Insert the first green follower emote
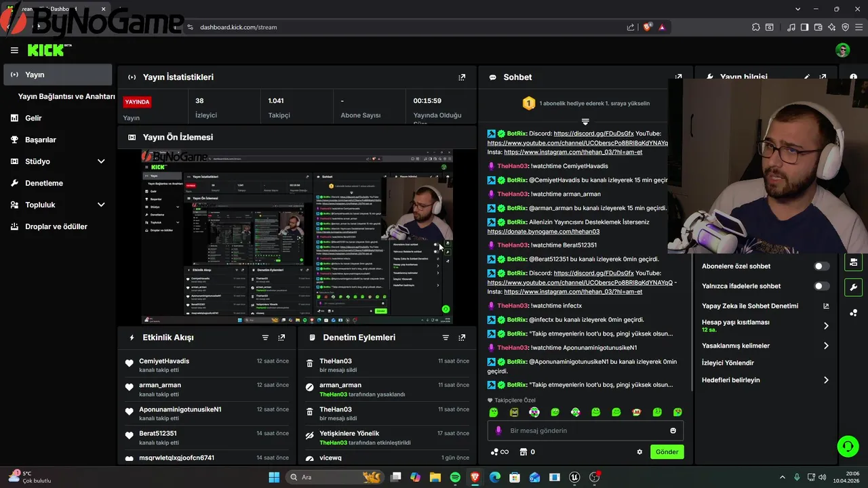868x488 pixels. [x=494, y=412]
